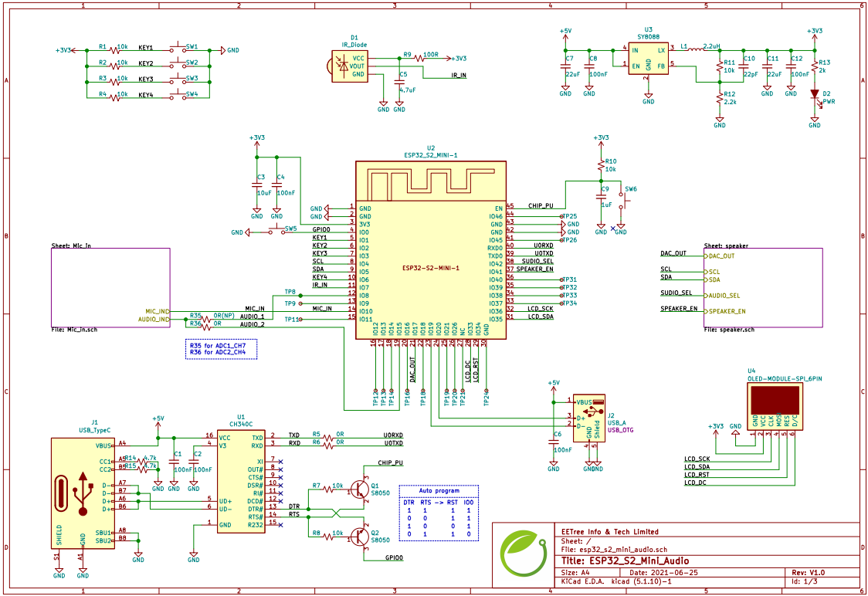
Task: Click the U2 ESP32-S2-MINI-1 module body
Action: pyautogui.click(x=431, y=250)
